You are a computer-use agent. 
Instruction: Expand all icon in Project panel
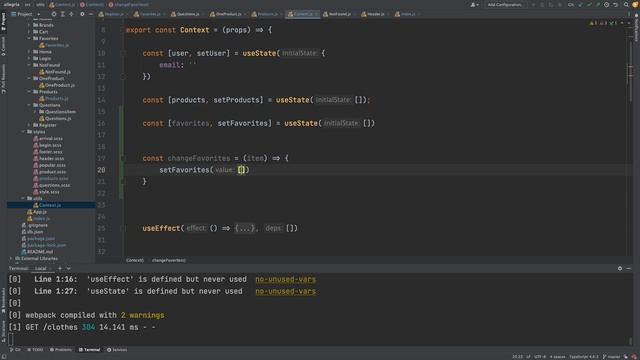pos(62,14)
